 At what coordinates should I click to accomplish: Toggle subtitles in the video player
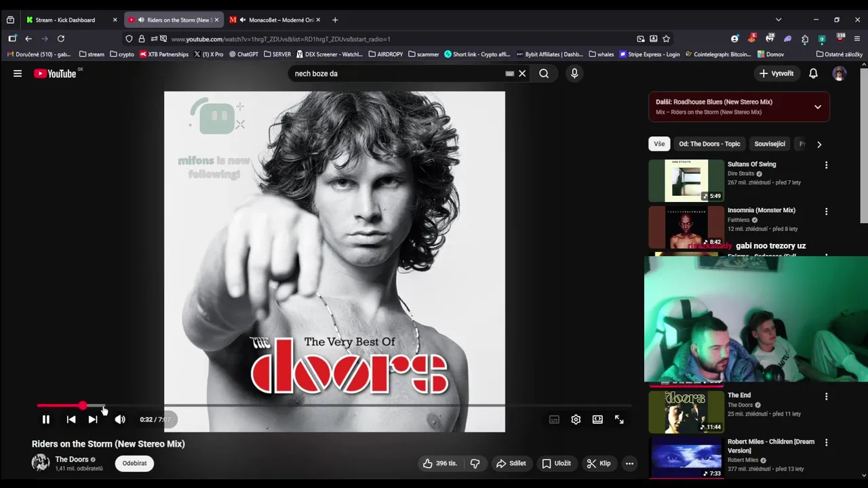[x=554, y=420]
